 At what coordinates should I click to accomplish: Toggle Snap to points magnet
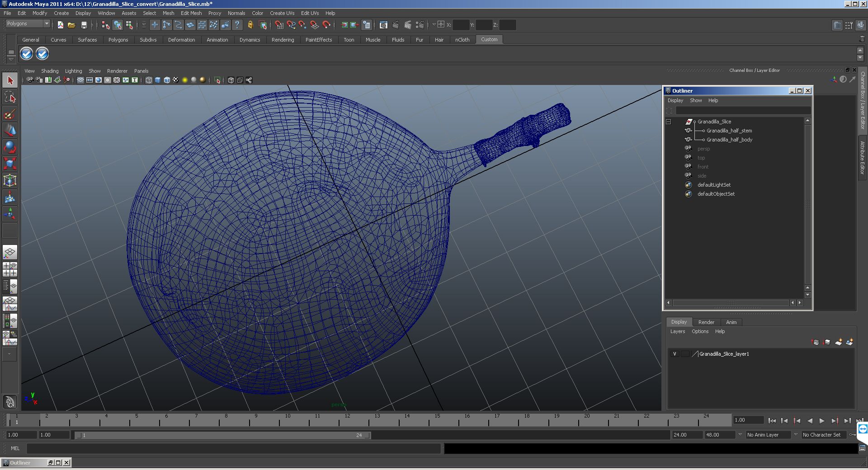302,25
